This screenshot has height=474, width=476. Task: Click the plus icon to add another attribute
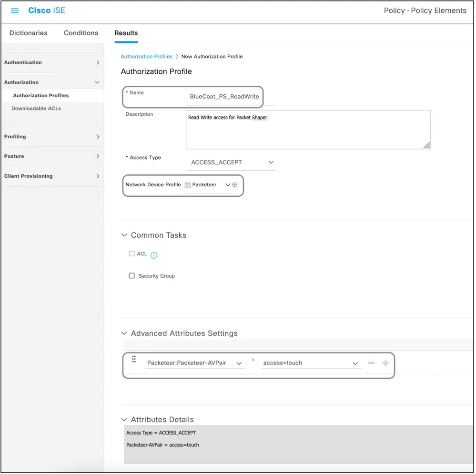385,363
